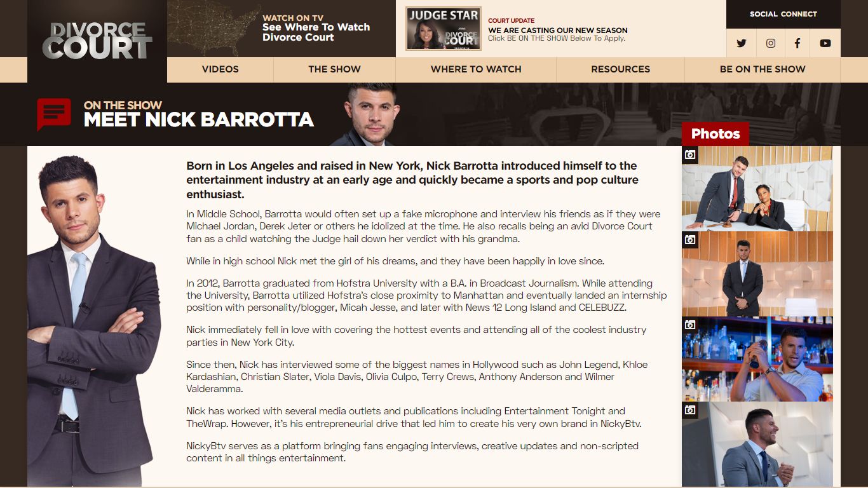This screenshot has height=488, width=868.
Task: Open the Divorce Court logo homepage
Action: 97,41
